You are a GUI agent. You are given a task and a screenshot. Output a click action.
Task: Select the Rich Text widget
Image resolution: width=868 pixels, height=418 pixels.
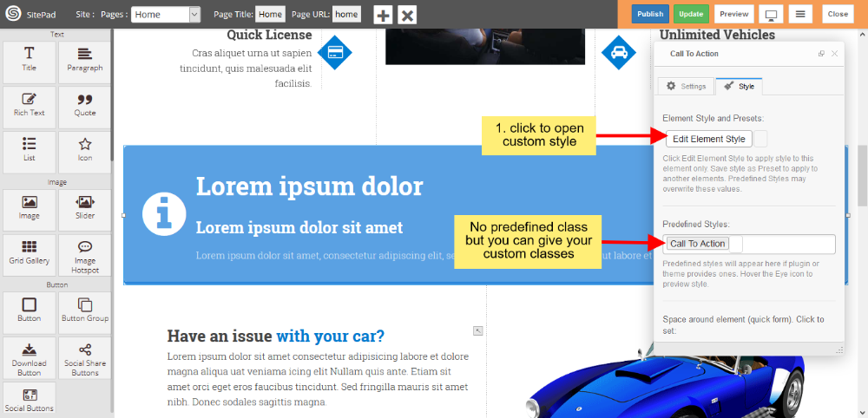point(30,106)
